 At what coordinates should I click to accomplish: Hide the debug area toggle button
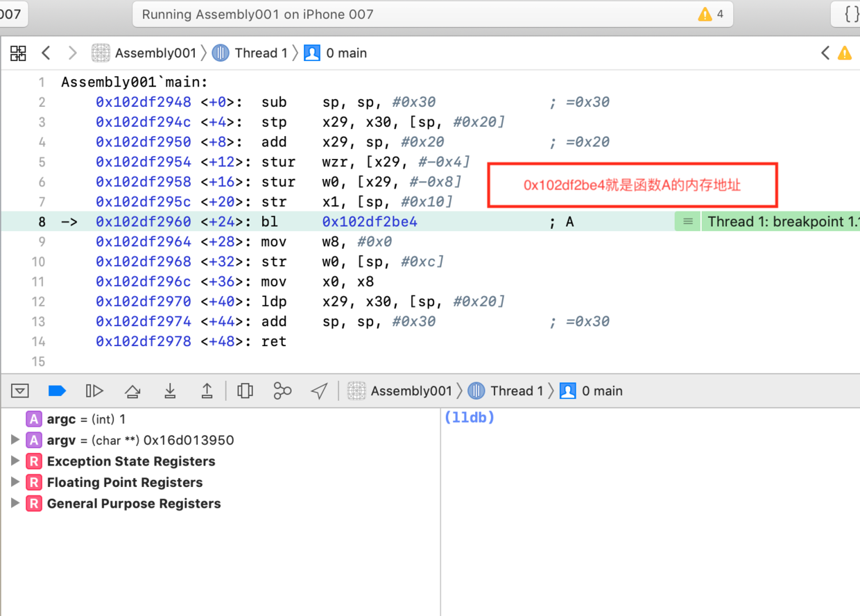pos(20,391)
